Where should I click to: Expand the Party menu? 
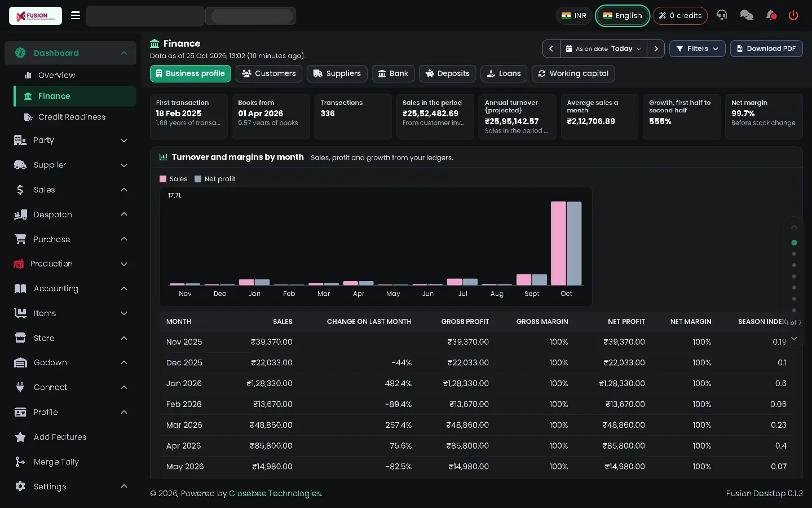coord(70,140)
